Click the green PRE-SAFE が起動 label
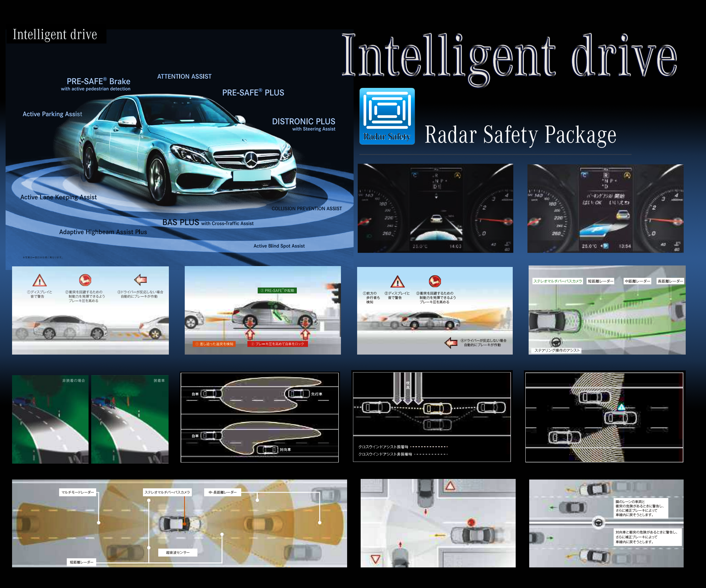This screenshot has width=706, height=588. [x=277, y=290]
